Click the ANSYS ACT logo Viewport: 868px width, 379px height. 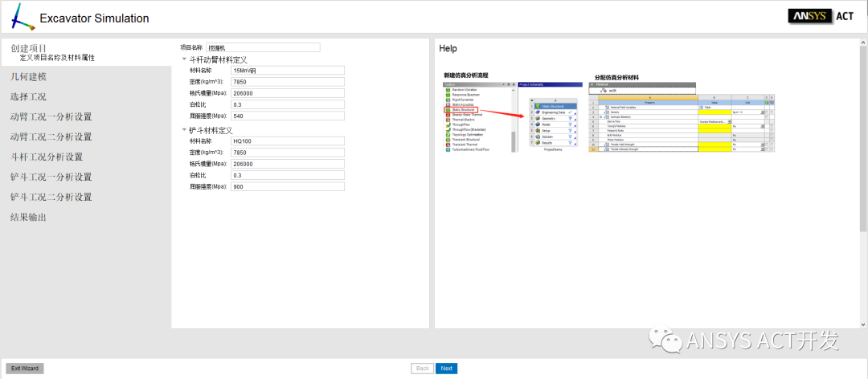[821, 17]
